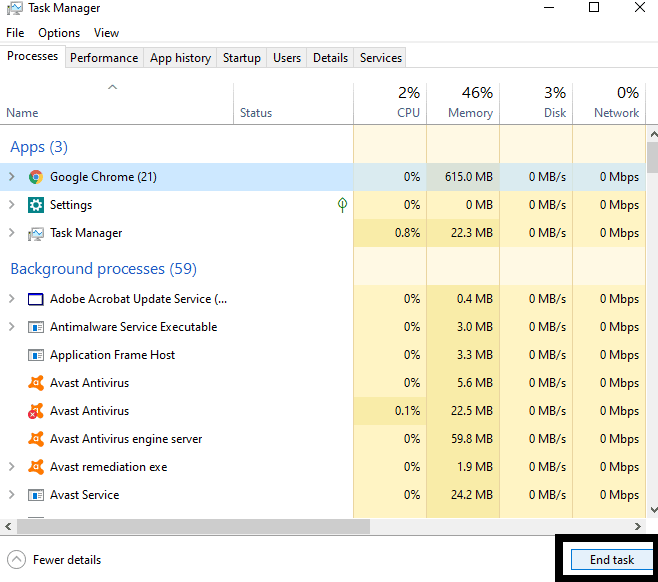Click the 59.8 MB memory value
658x582 pixels.
[x=472, y=439]
